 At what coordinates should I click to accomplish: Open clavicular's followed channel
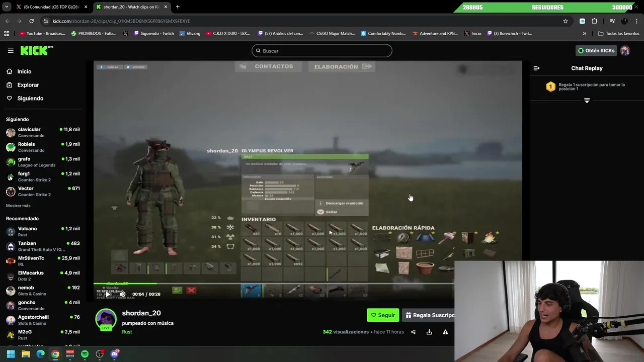pos(43,132)
